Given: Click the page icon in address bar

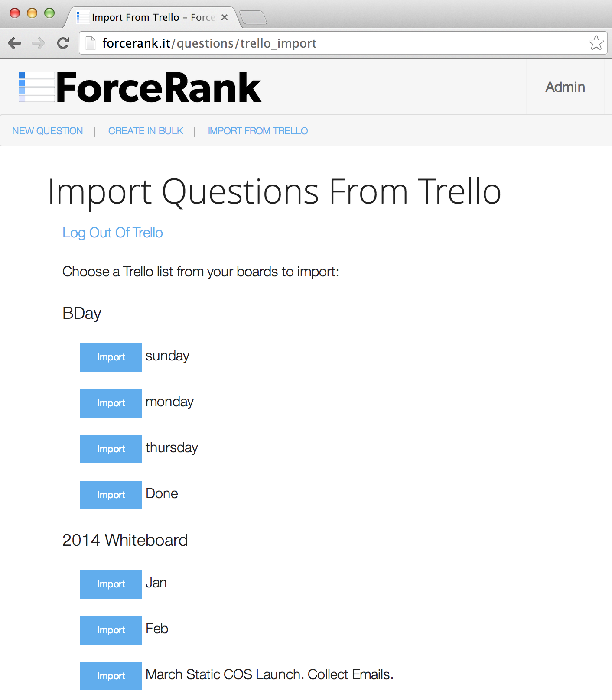Looking at the screenshot, I should tap(91, 43).
